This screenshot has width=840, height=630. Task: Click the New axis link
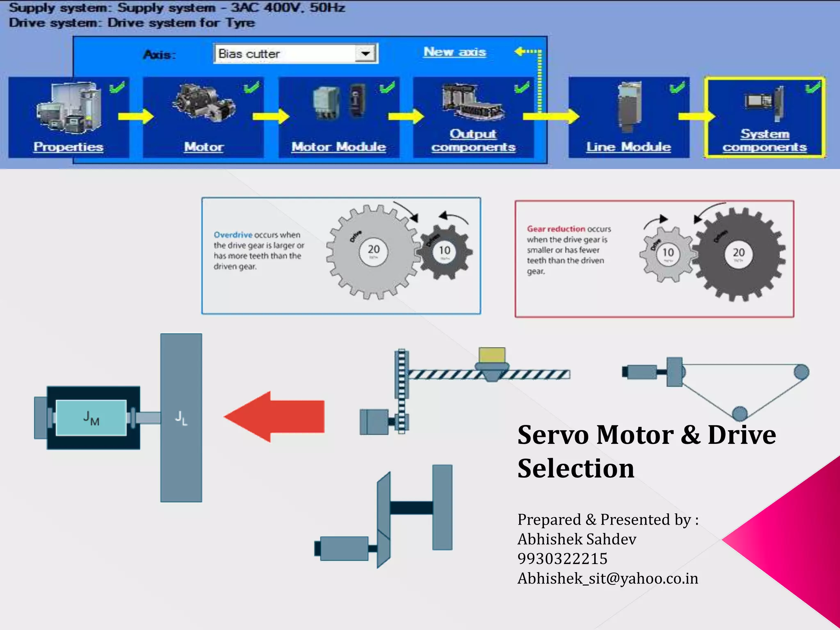(454, 52)
